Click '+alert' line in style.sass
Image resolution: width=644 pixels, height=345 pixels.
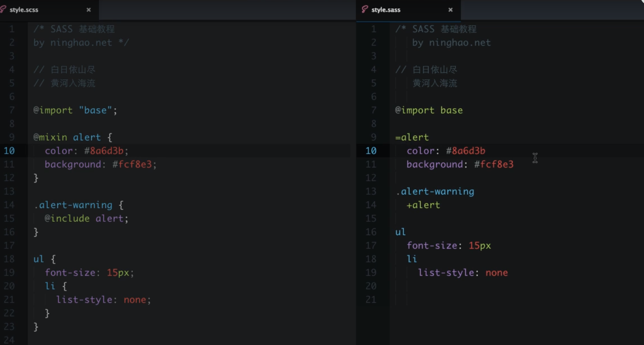click(x=423, y=205)
